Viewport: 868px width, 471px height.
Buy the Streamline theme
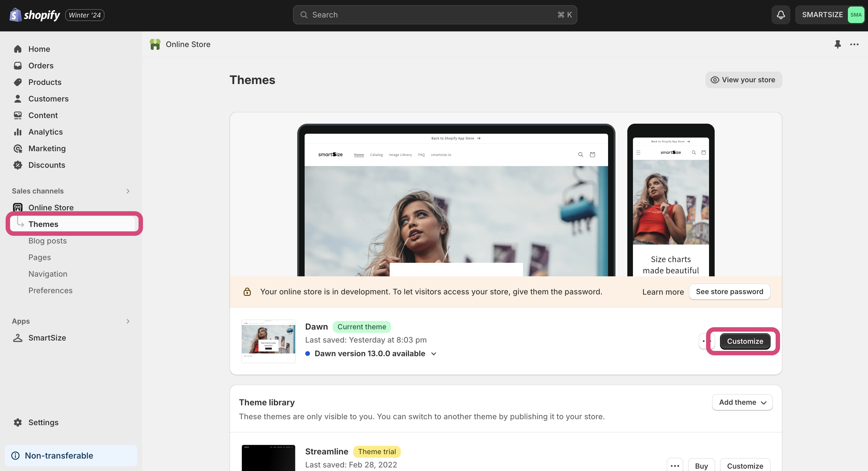click(x=701, y=466)
